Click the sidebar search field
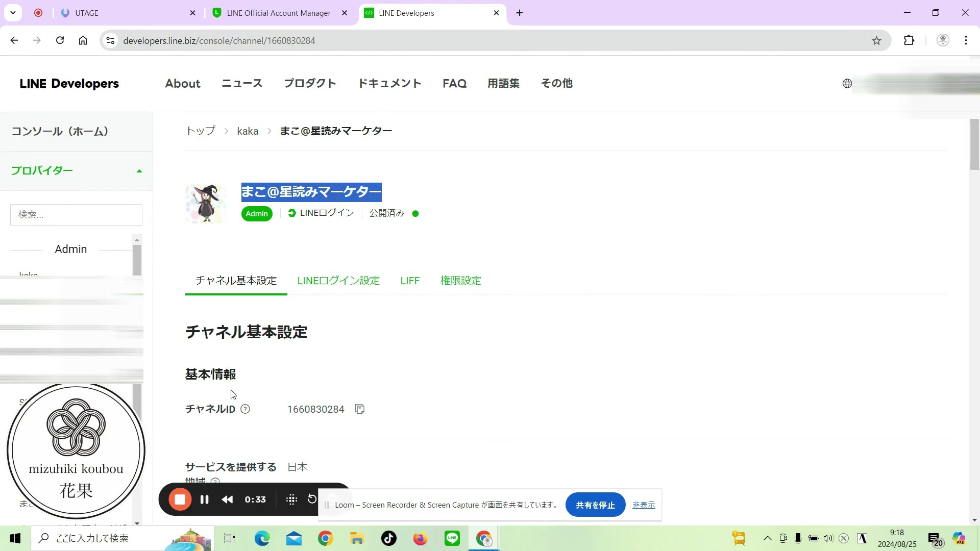This screenshot has width=980, height=551. pyautogui.click(x=76, y=214)
